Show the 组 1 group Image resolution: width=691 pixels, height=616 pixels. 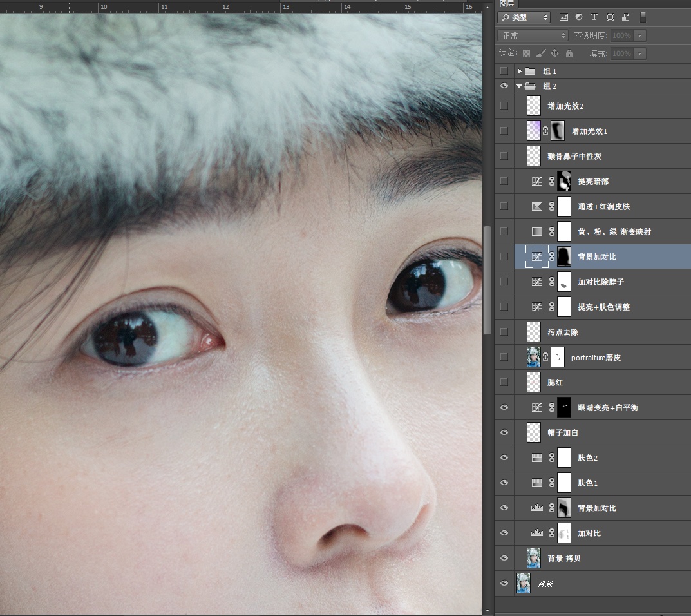[x=504, y=71]
